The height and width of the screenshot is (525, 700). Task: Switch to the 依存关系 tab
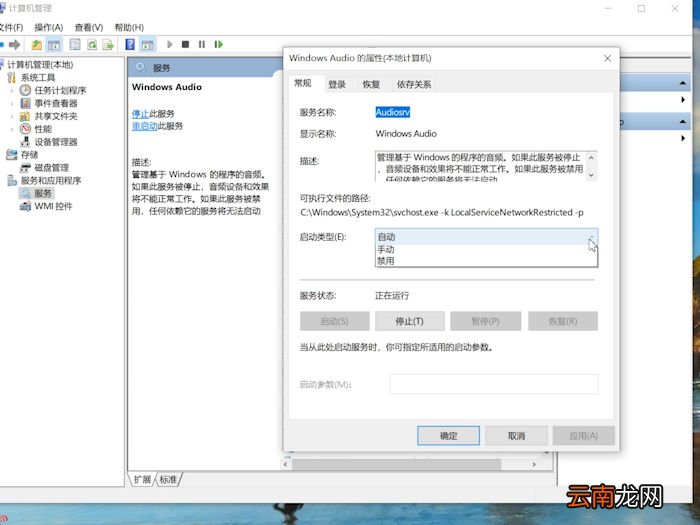[414, 84]
